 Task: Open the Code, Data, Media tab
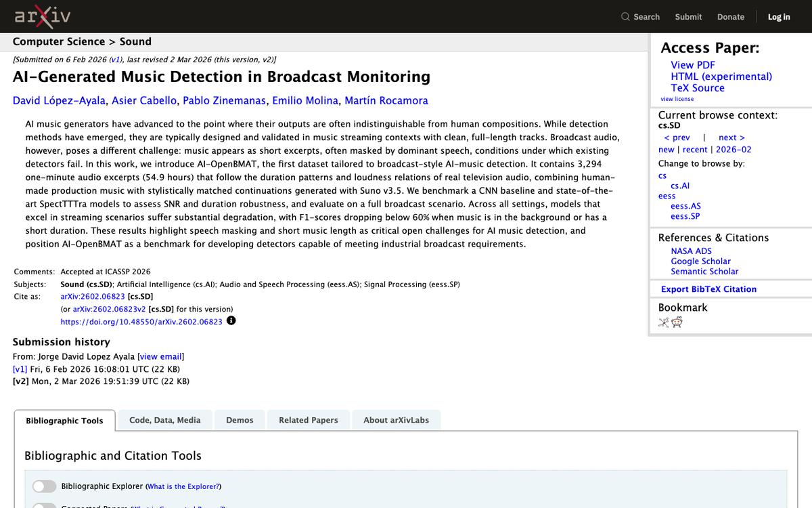click(x=165, y=420)
